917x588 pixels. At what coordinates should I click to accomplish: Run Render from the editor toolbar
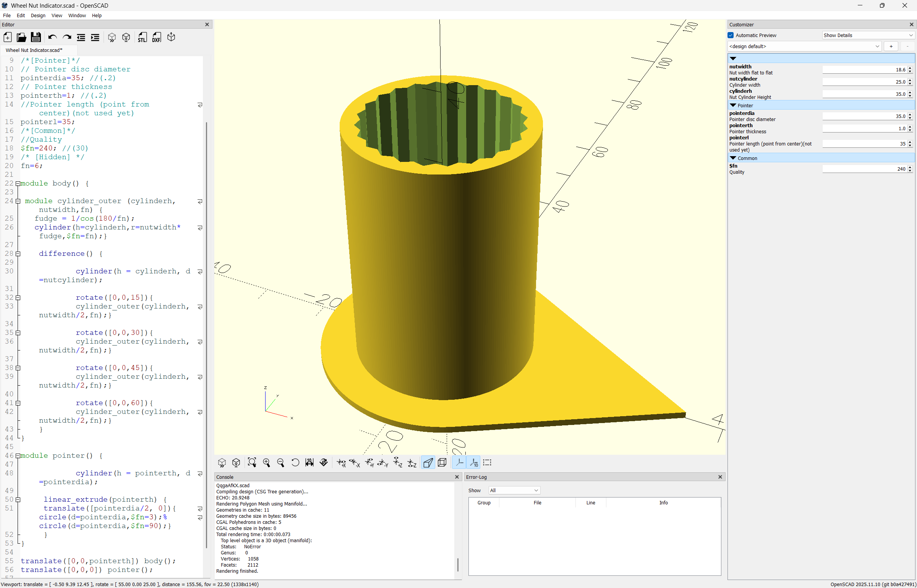pos(126,37)
